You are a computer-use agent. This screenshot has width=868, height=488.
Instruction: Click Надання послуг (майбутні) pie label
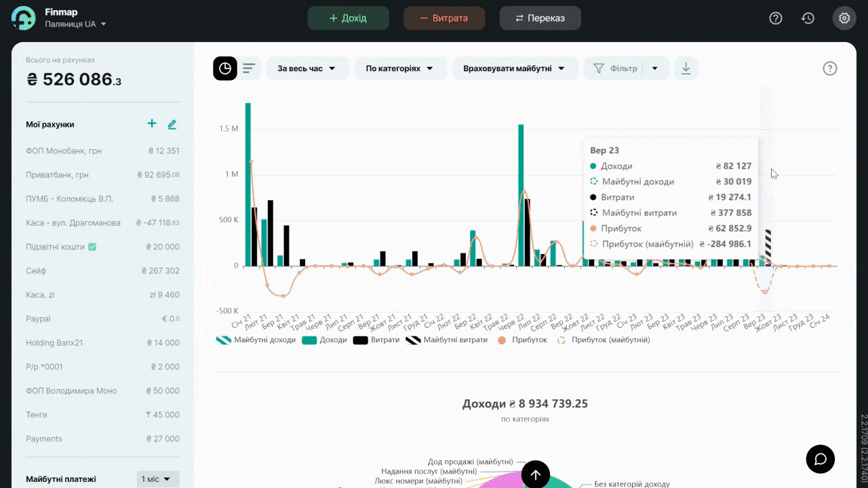point(429,471)
